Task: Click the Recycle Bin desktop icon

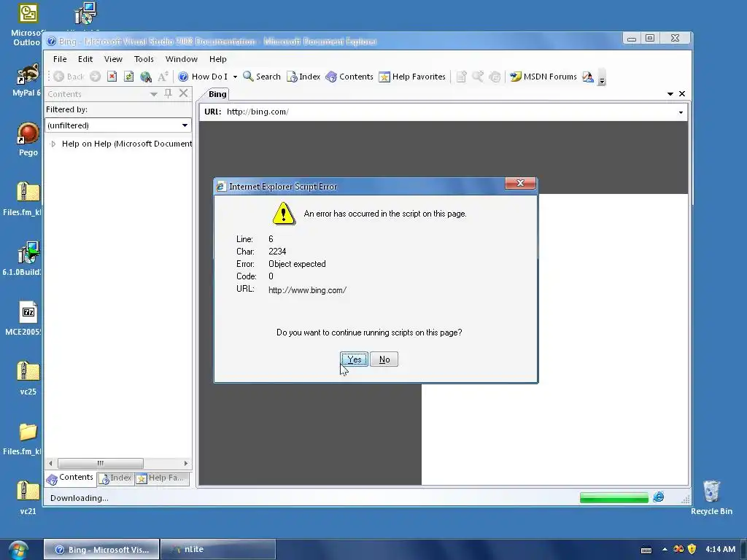Action: [711, 498]
